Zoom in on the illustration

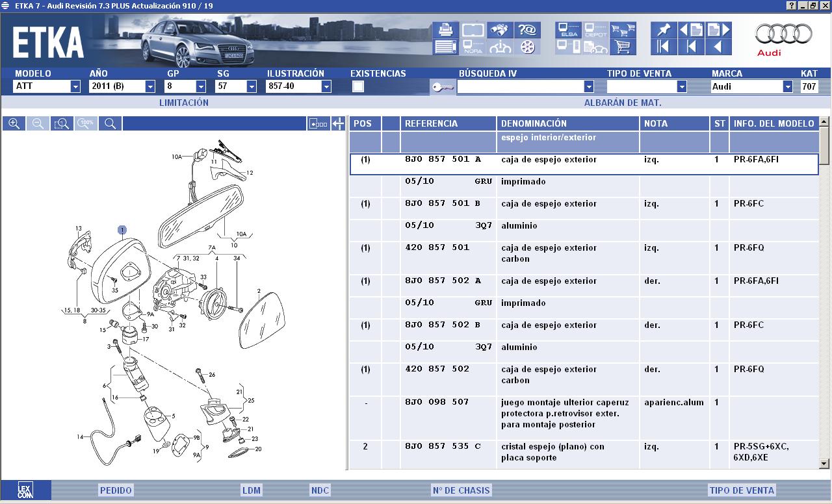click(14, 123)
